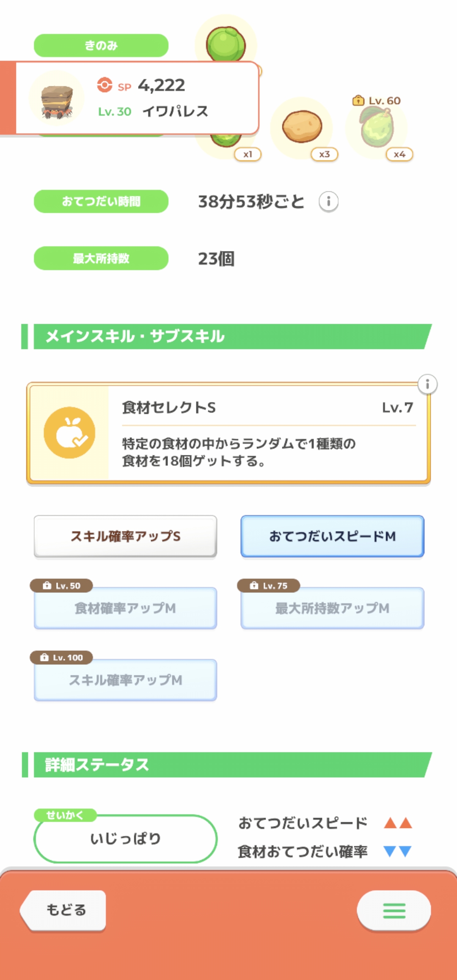Screen dimensions: 457x980
Task: Tap the locked Lv. 60 ingredient icon
Action: [377, 128]
